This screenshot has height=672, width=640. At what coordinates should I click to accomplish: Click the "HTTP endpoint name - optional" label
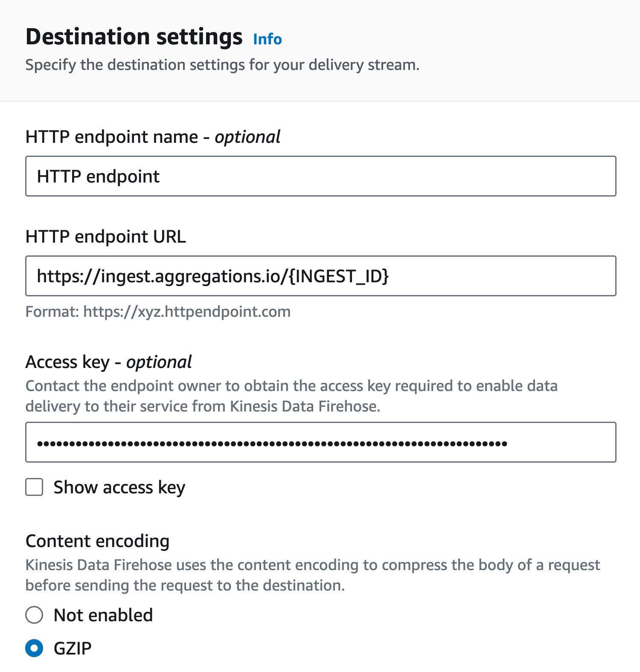[153, 137]
